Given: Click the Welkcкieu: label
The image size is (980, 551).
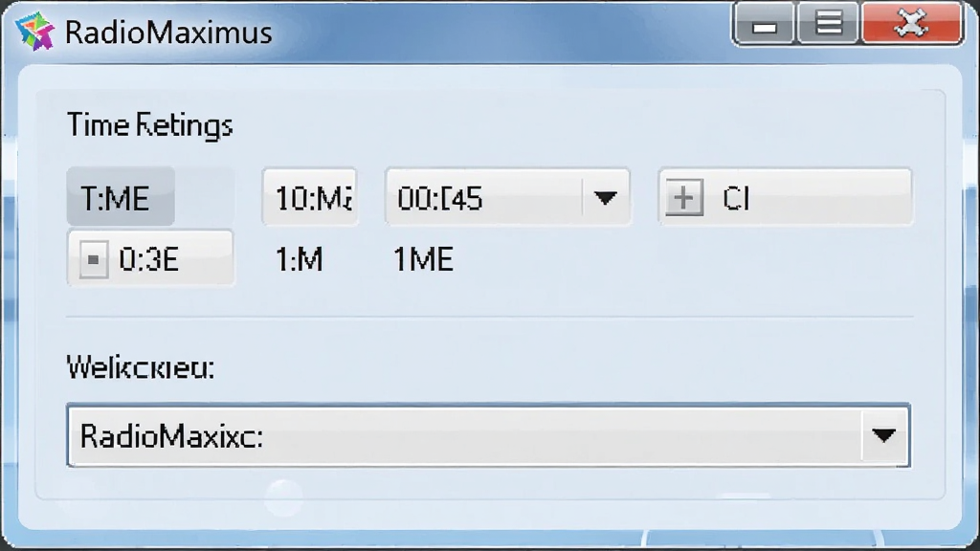Looking at the screenshot, I should point(141,366).
